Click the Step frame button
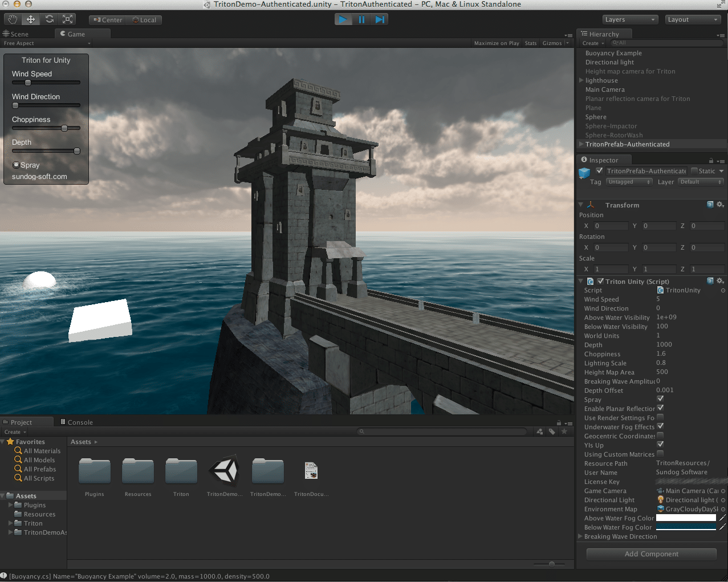 click(x=380, y=19)
